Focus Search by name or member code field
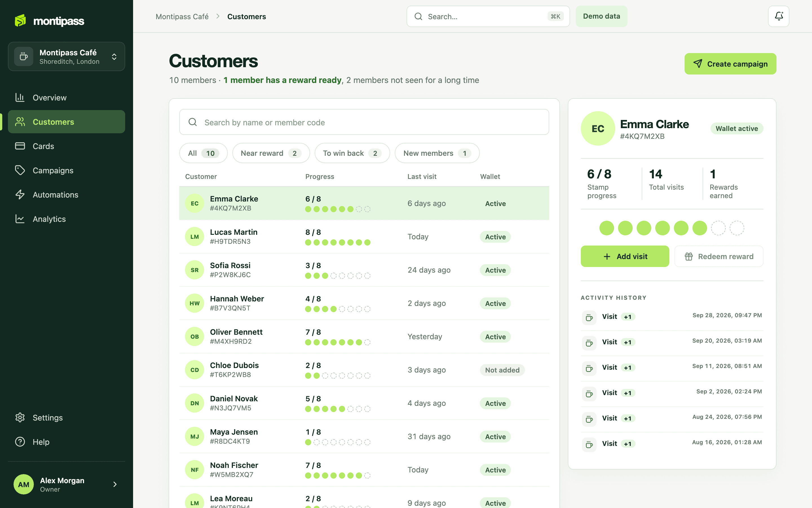The height and width of the screenshot is (508, 812). click(364, 122)
